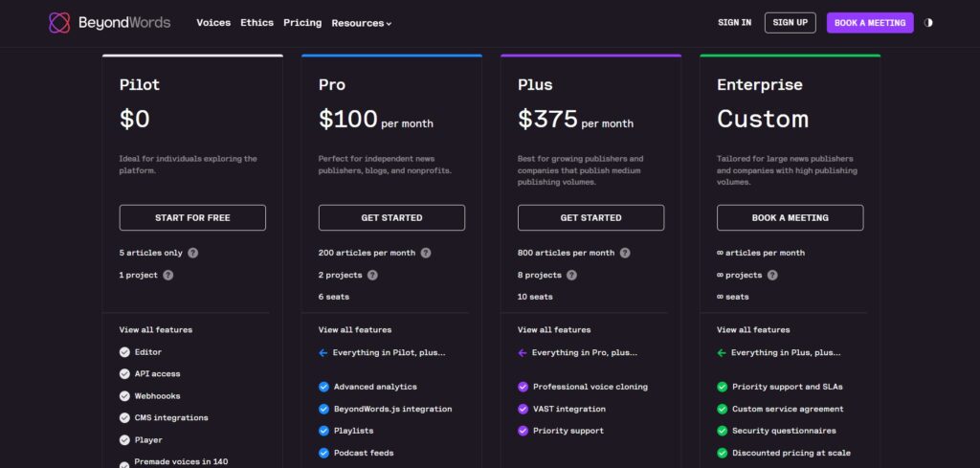Click the purple arrow before Everything in Pro

(x=523, y=353)
